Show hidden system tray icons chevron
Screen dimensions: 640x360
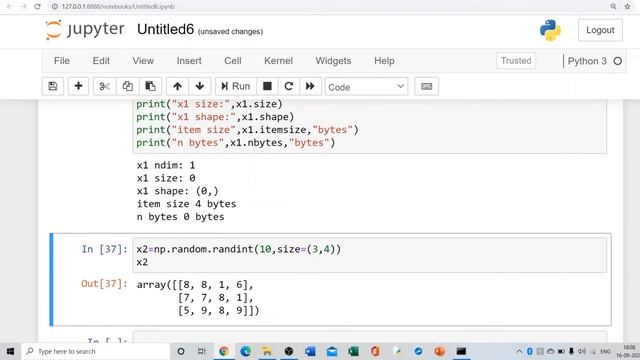coord(519,351)
